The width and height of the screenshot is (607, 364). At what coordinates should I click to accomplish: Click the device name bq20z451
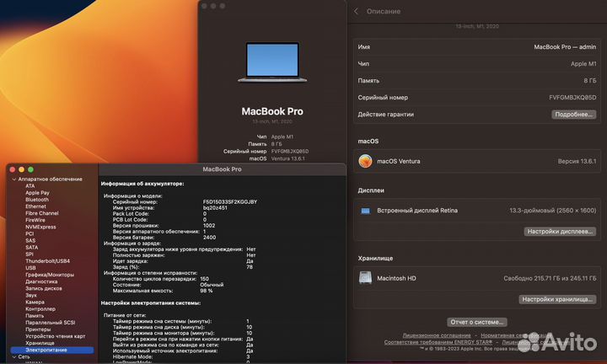coord(215,208)
